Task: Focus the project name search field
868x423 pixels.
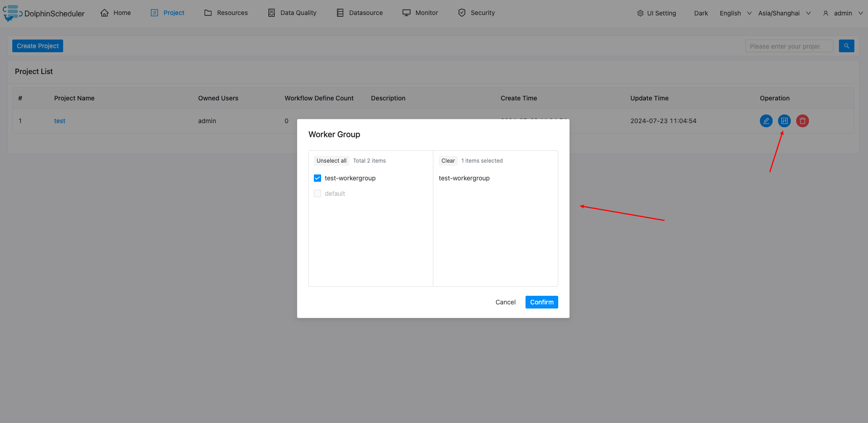Action: [789, 46]
